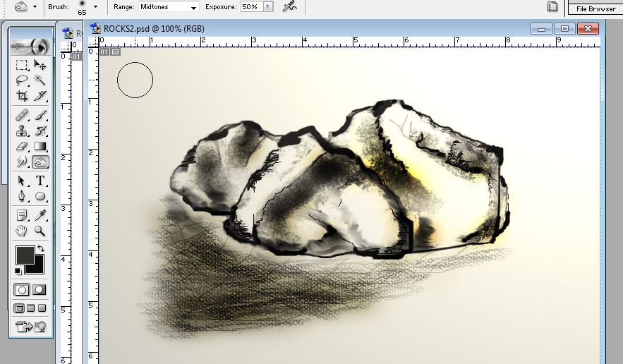Choose the Lasso tool
This screenshot has height=364, width=623.
tap(22, 80)
